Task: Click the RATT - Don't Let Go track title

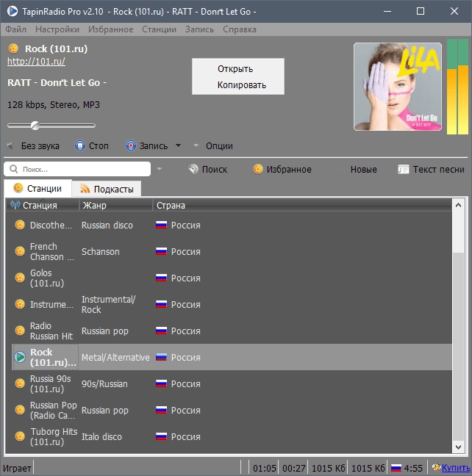Action: tap(57, 82)
